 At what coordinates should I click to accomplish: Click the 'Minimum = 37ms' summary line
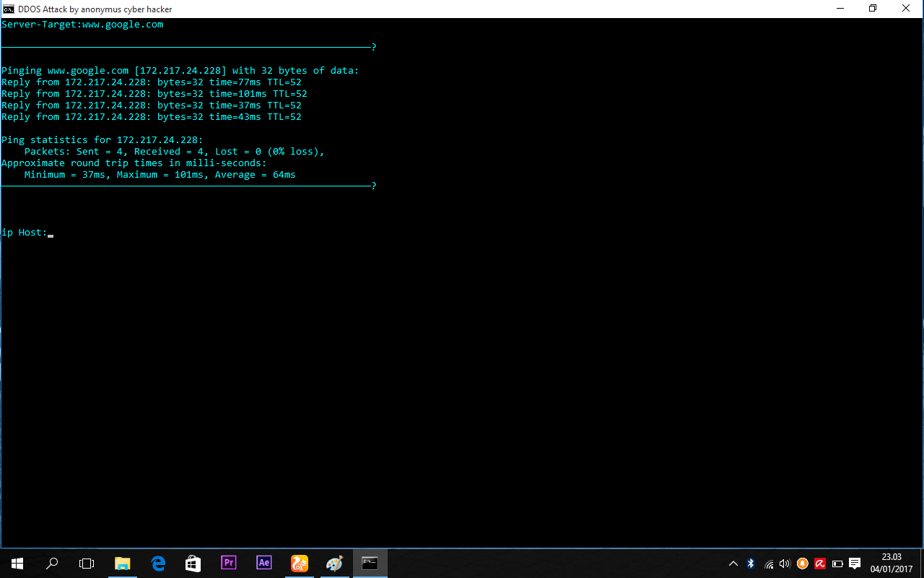(x=160, y=175)
